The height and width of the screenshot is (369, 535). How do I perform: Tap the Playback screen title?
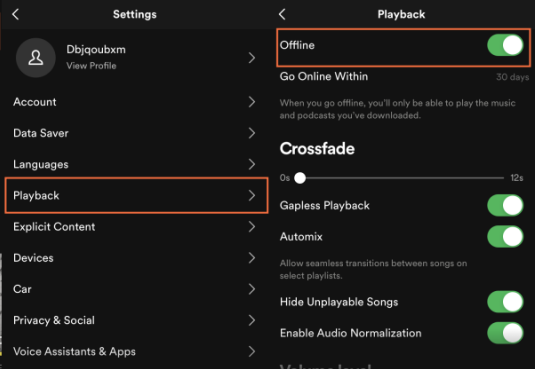pos(401,14)
